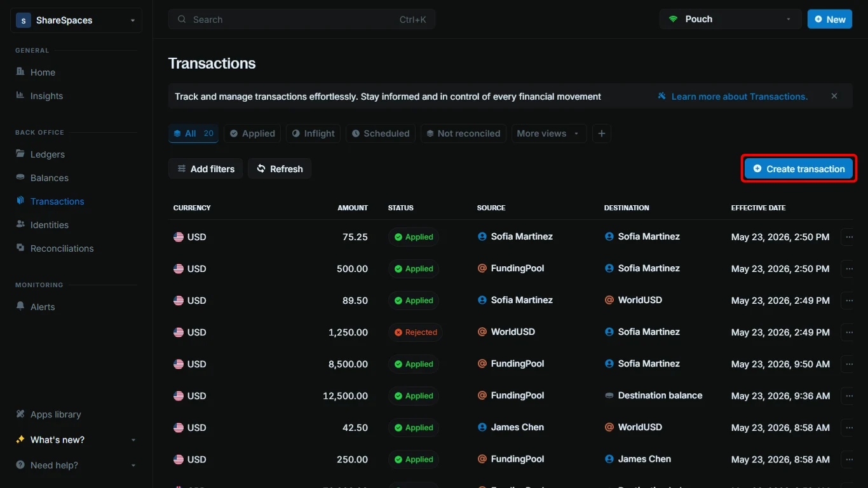The image size is (868, 488).
Task: Select the All view tab
Action: tap(194, 133)
